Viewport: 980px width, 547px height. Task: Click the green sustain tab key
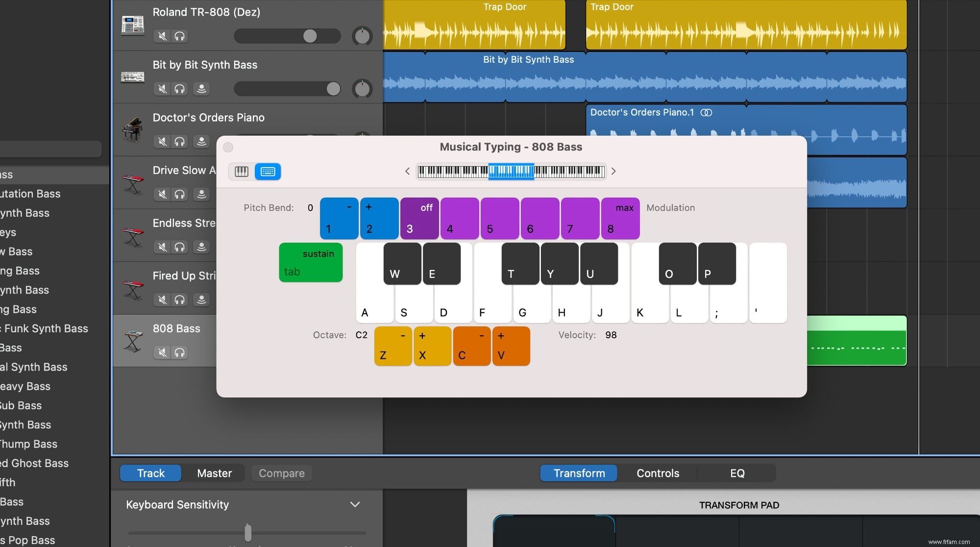coord(311,262)
